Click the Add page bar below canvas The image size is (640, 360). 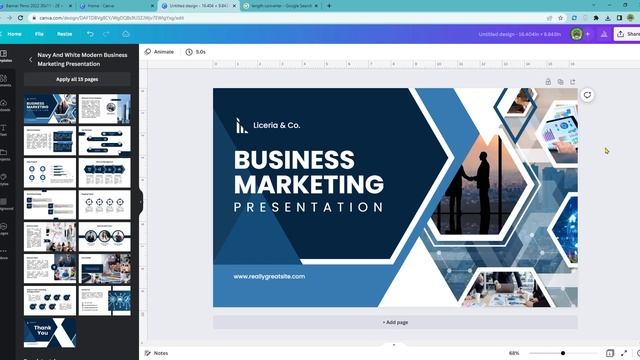[395, 322]
